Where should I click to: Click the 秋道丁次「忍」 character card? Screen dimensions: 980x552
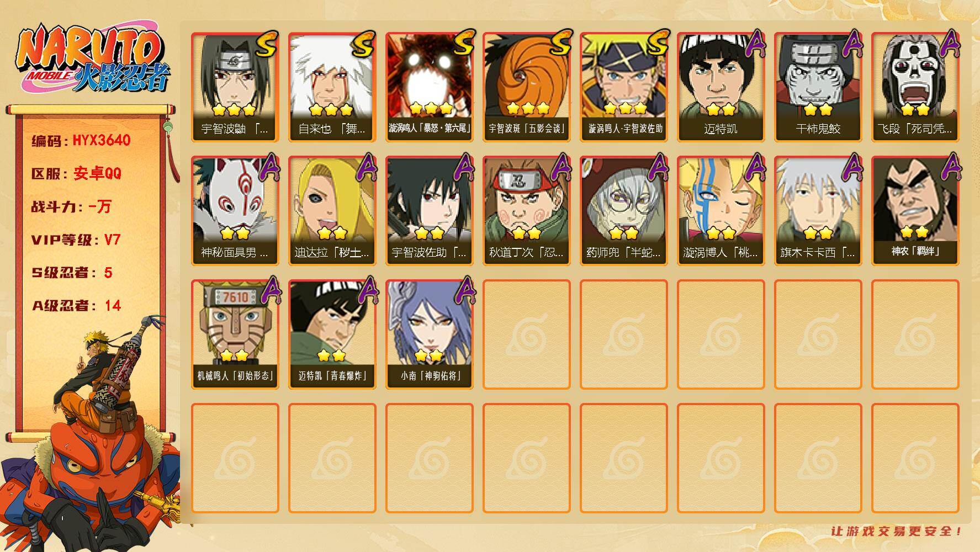coord(527,211)
